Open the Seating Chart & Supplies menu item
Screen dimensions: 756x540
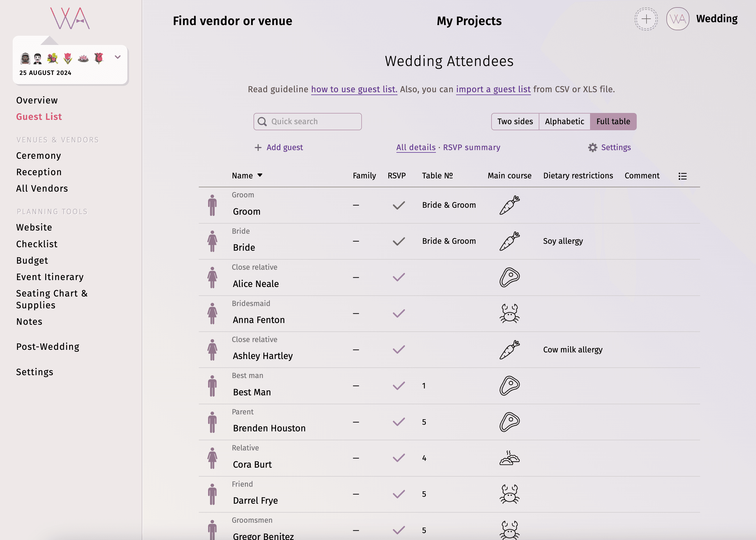[x=53, y=299]
